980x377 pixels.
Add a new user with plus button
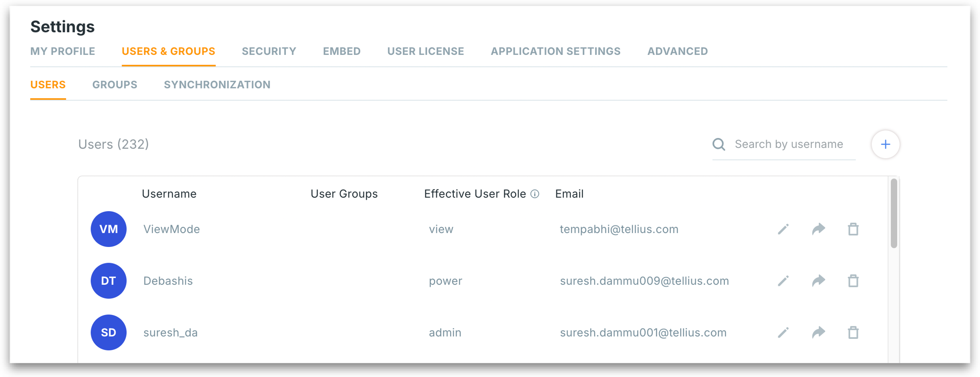(885, 145)
